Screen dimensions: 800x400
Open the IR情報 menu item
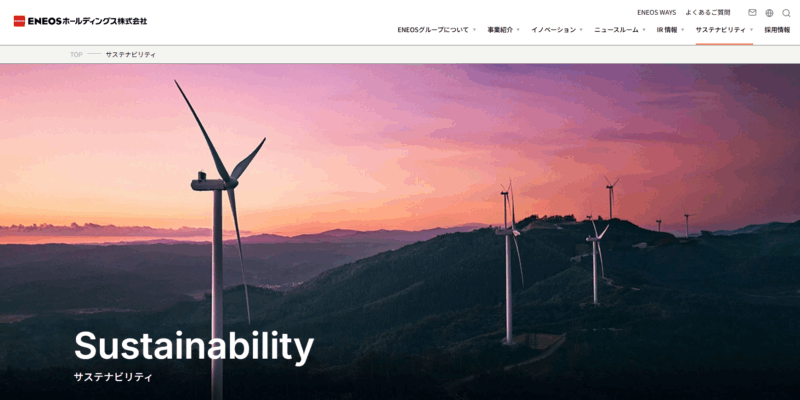pos(667,30)
